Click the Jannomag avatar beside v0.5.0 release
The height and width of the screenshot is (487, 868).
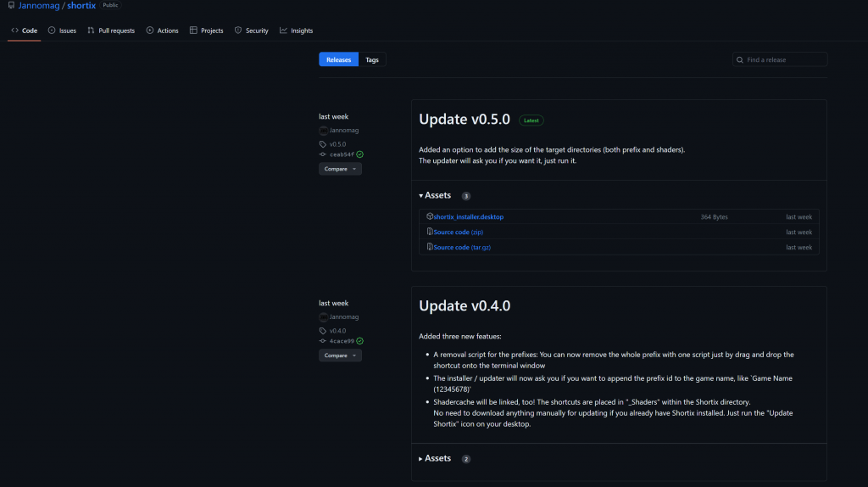[x=323, y=130]
